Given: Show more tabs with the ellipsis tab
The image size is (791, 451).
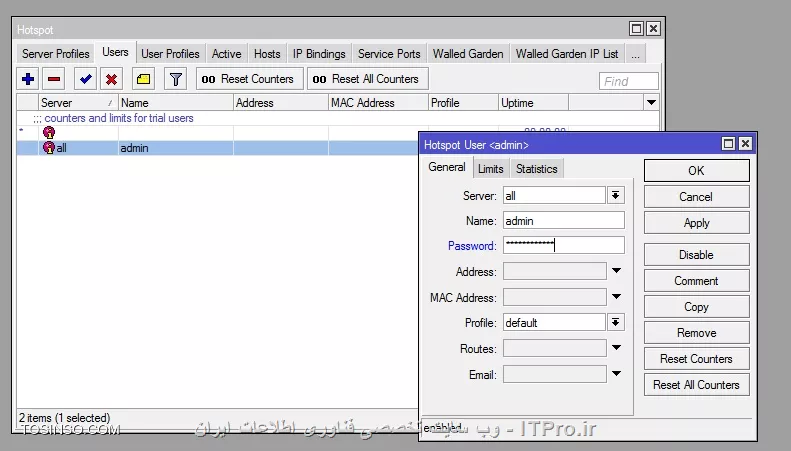Looking at the screenshot, I should (635, 53).
